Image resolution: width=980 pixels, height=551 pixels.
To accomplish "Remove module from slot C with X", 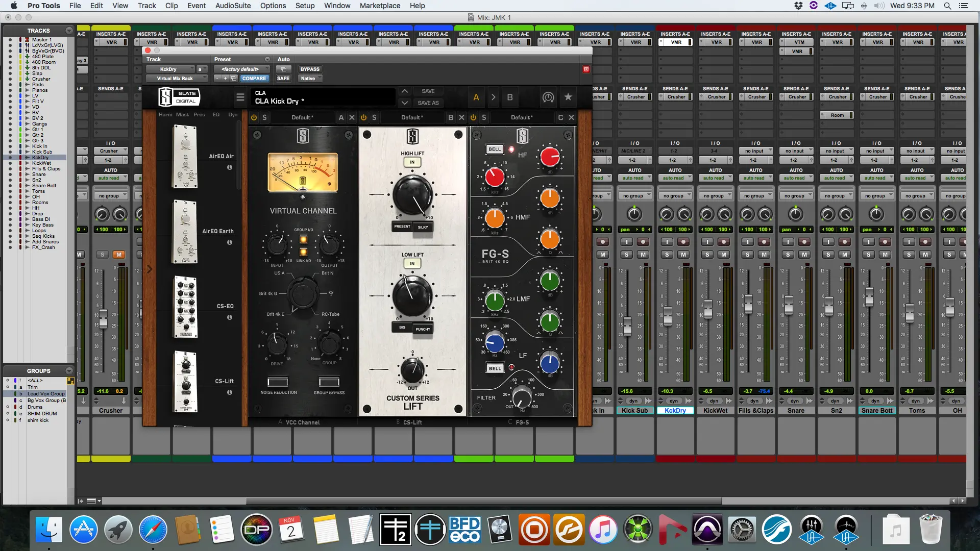I will 571,117.
